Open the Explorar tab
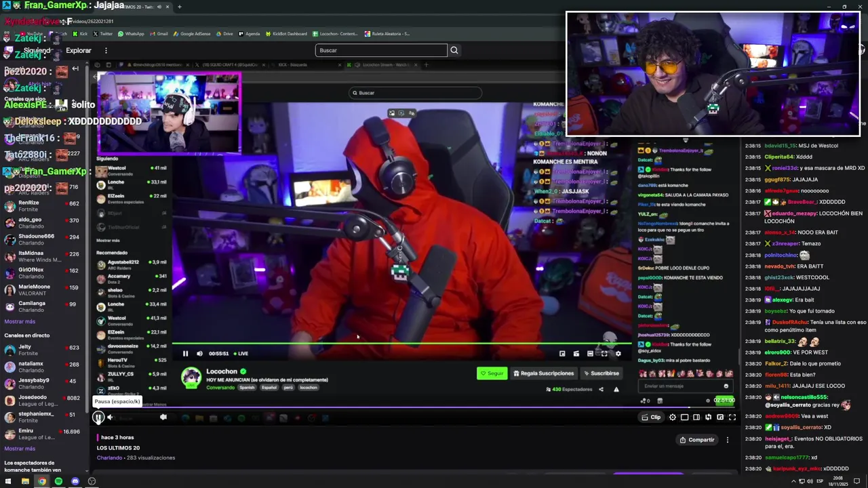 click(79, 51)
